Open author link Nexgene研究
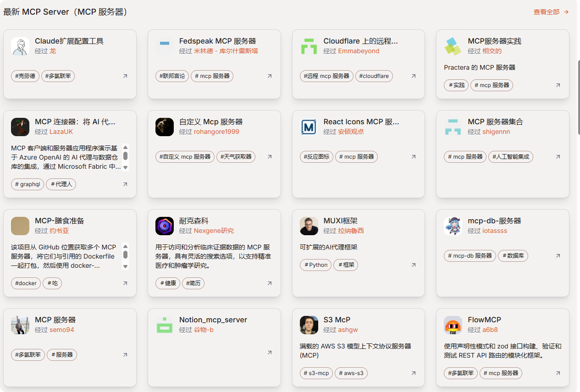This screenshot has height=392, width=580. pos(214,231)
